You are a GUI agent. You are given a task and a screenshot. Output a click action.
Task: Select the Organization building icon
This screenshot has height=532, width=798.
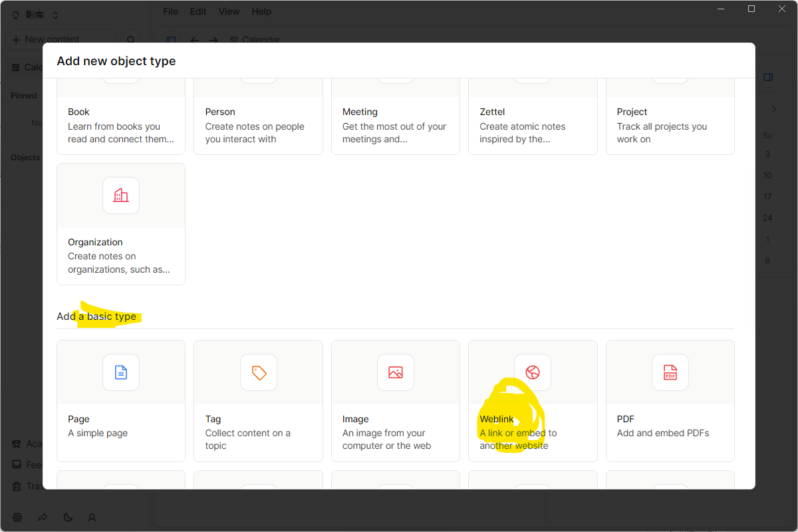121,196
